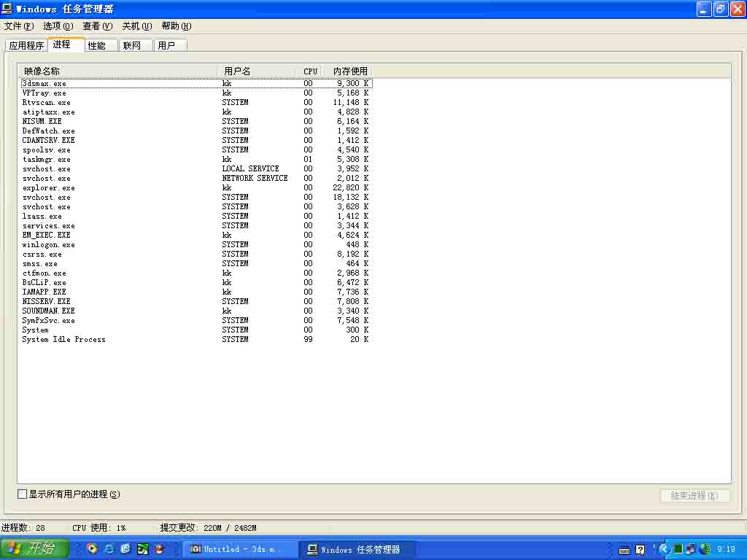Click the keyboard input method icon in taskbar
This screenshot has height=560, width=747.
(x=624, y=550)
